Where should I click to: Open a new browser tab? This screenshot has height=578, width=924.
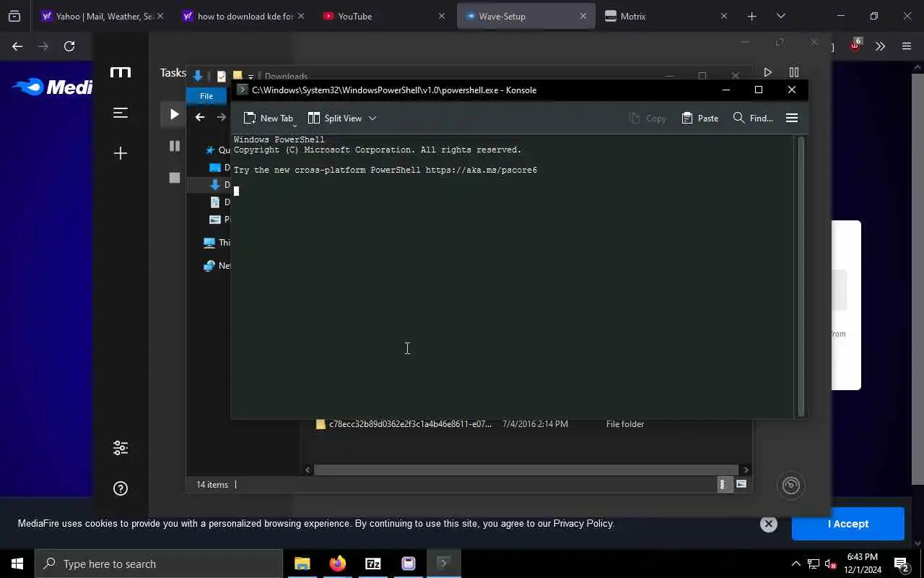point(751,16)
